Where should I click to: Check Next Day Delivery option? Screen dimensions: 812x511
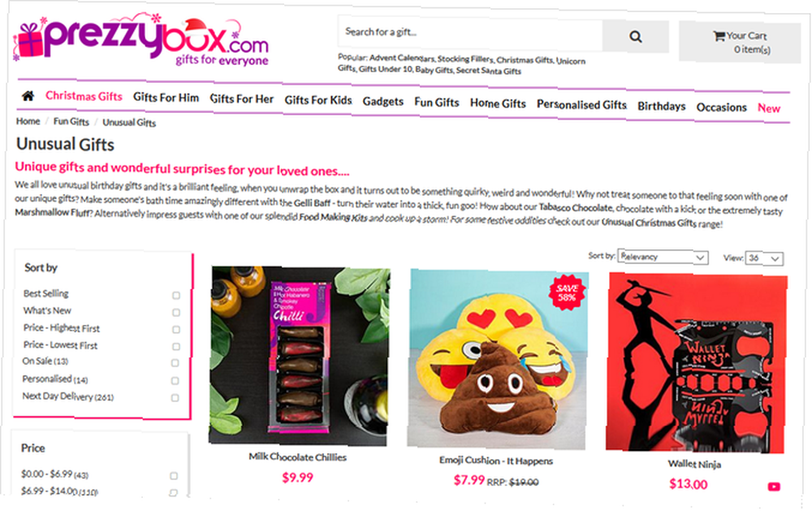[x=175, y=397]
